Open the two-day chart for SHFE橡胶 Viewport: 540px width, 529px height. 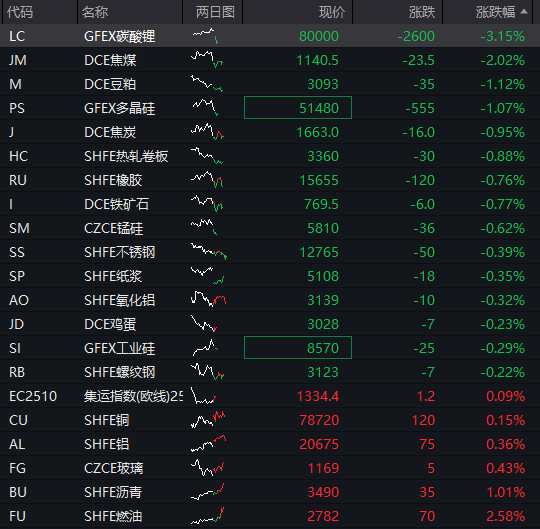(207, 179)
